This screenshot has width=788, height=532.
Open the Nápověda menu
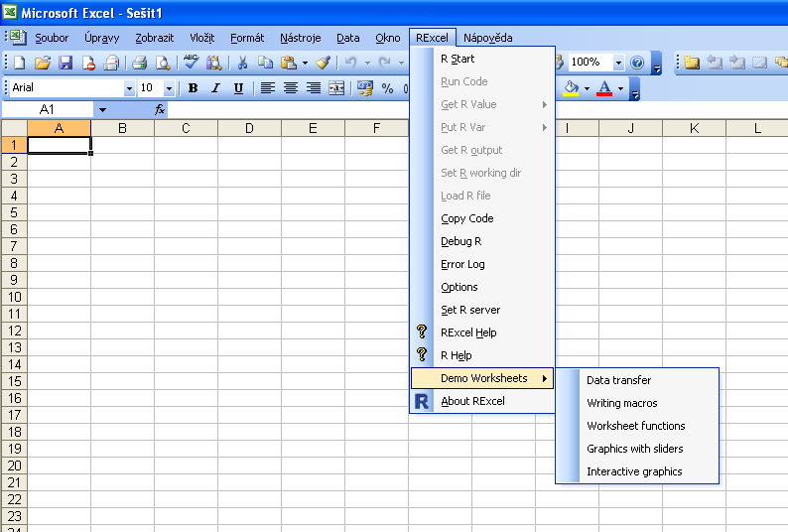488,38
